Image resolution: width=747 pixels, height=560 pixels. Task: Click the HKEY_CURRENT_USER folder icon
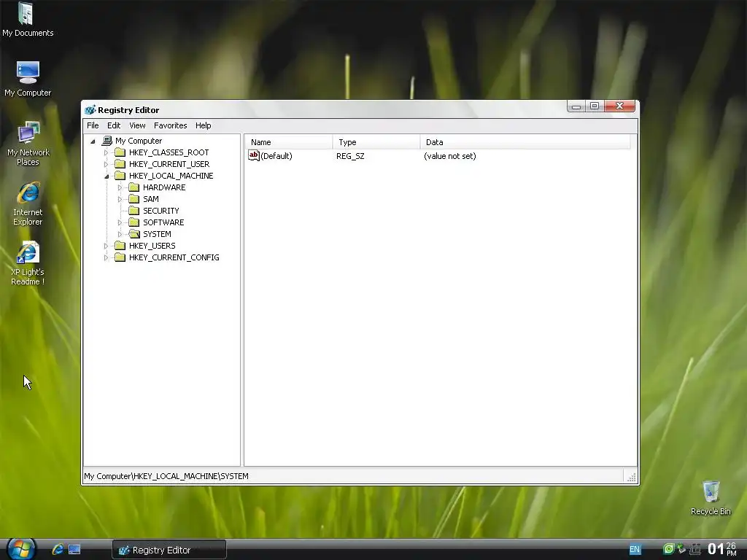120,164
